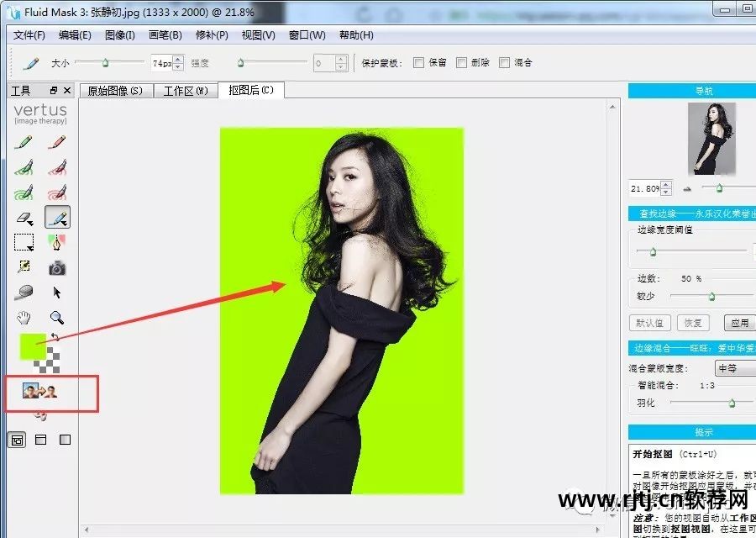This screenshot has width=756, height=538.
Task: Click the 较少 edge count slider handle
Action: 711,296
